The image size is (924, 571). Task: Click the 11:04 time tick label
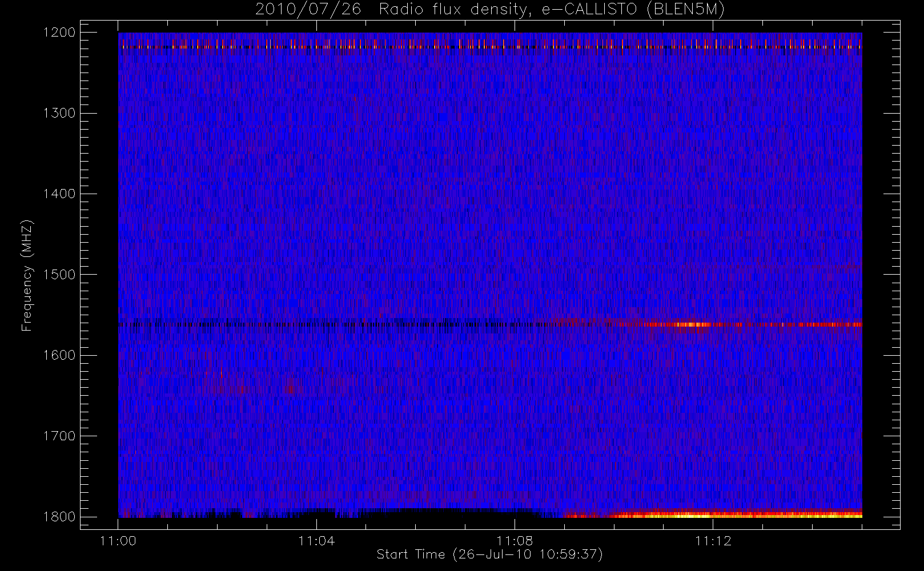coord(316,541)
